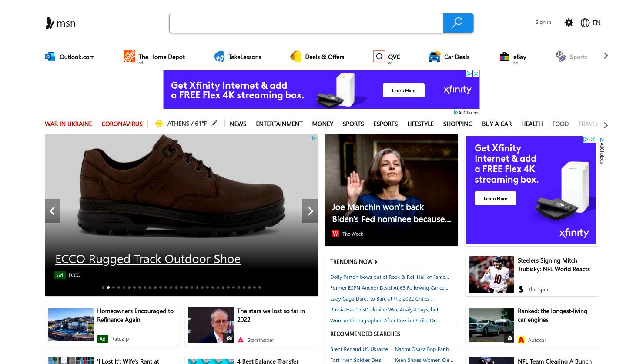Open the SPORTS category tab
Viewport: 643px width, 364px height.
[353, 124]
